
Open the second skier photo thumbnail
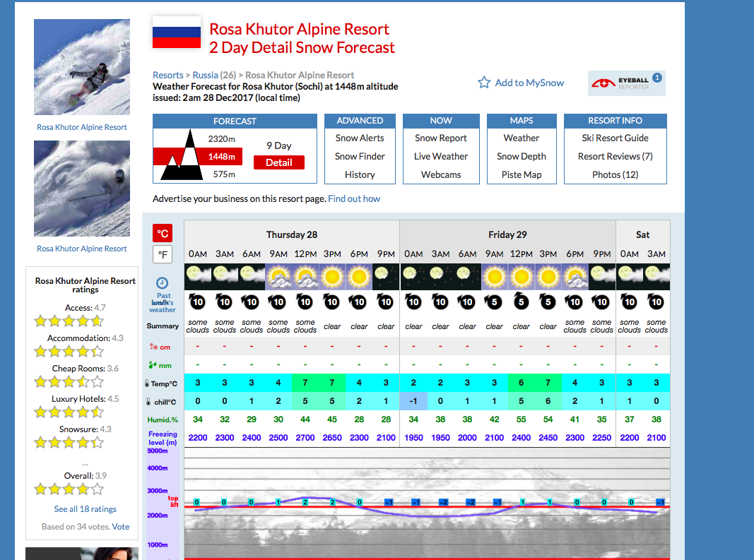click(x=82, y=189)
